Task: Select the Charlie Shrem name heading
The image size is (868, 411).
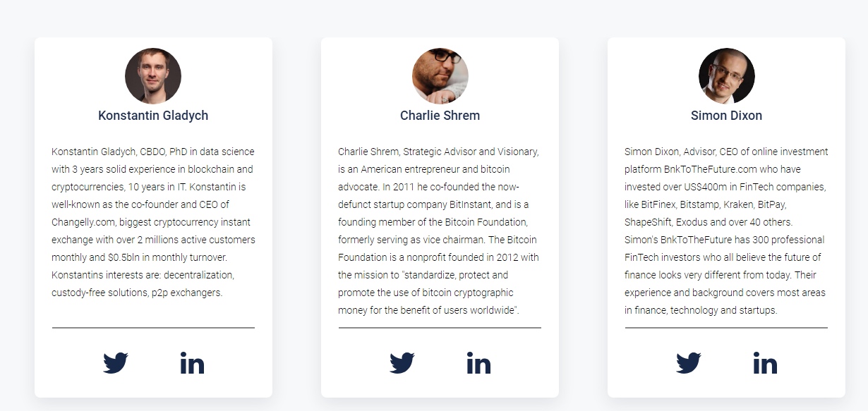Action: coord(440,116)
